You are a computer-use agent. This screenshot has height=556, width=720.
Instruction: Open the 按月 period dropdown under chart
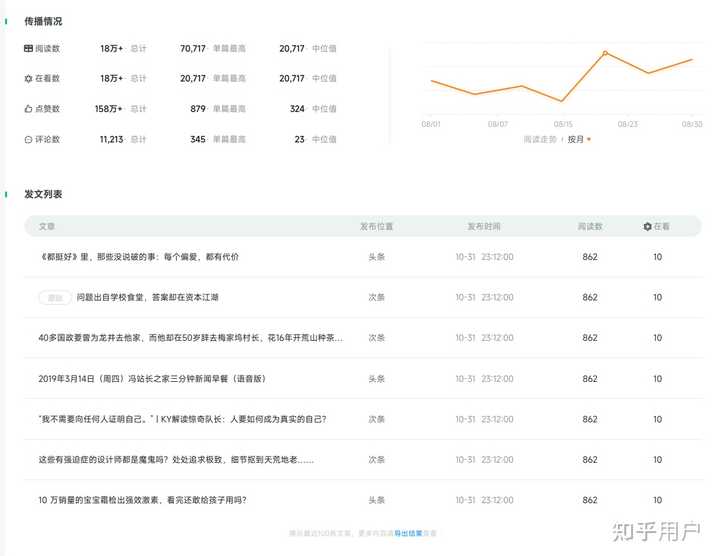point(579,139)
